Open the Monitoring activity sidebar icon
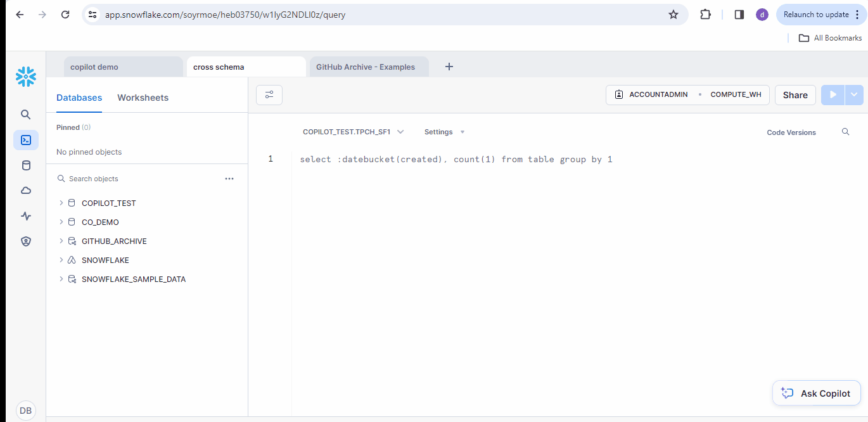The height and width of the screenshot is (422, 868). coord(26,216)
